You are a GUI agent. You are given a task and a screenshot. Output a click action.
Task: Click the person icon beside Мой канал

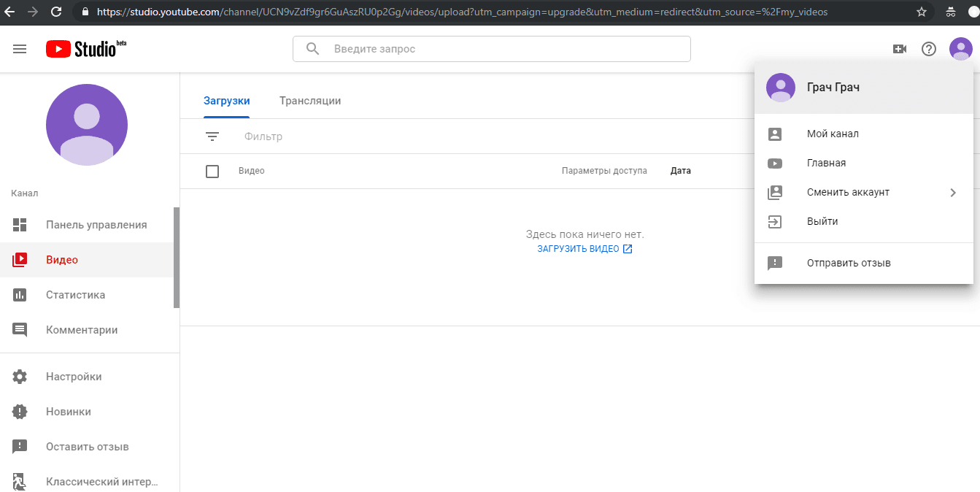coord(775,134)
